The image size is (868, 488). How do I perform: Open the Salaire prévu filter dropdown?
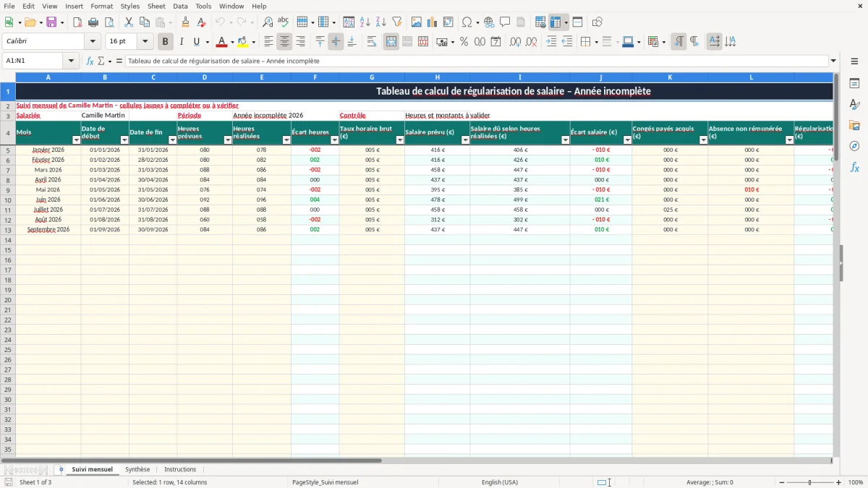point(465,140)
